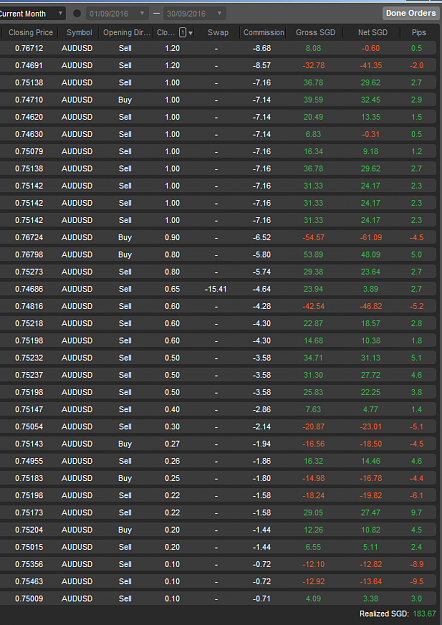442x625 pixels.
Task: Select closing price 0.75273
Action: [29, 272]
